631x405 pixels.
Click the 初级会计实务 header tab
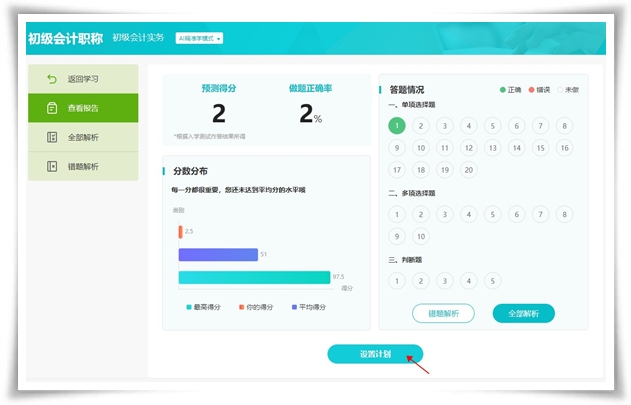136,39
